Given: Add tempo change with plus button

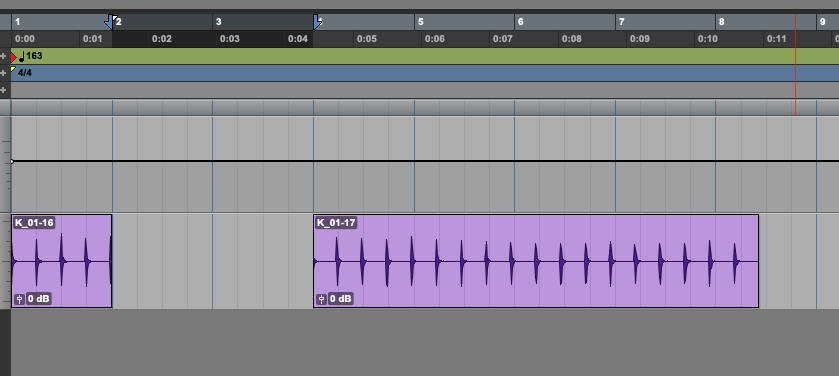Looking at the screenshot, I should tap(4, 56).
